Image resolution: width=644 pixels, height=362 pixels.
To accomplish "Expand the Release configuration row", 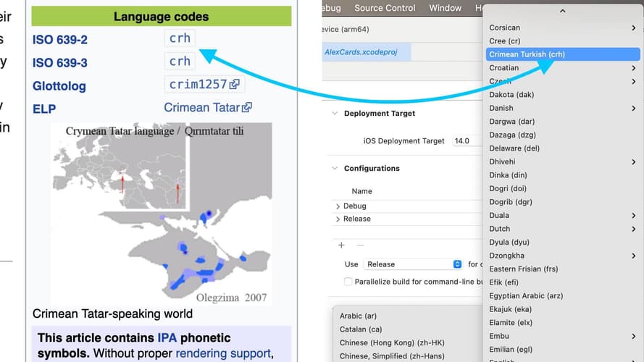I will click(338, 219).
